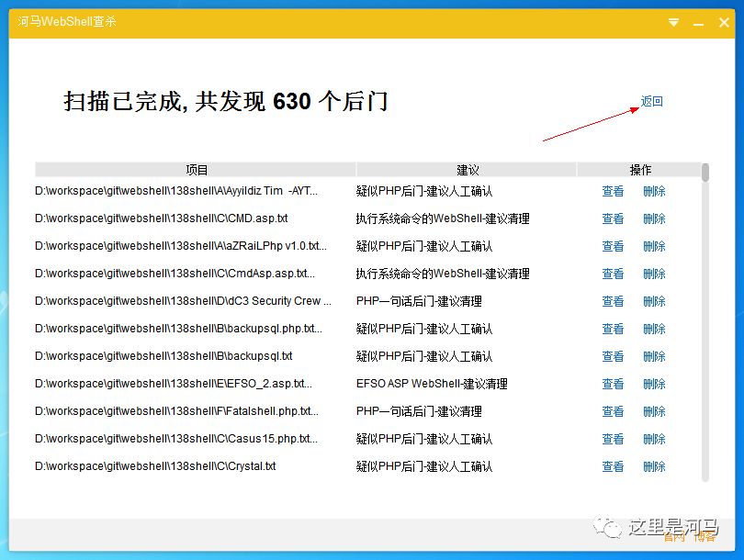Screen dimensions: 744x560
Task: Select the path ending in B\backupsql.txt
Action: [163, 355]
